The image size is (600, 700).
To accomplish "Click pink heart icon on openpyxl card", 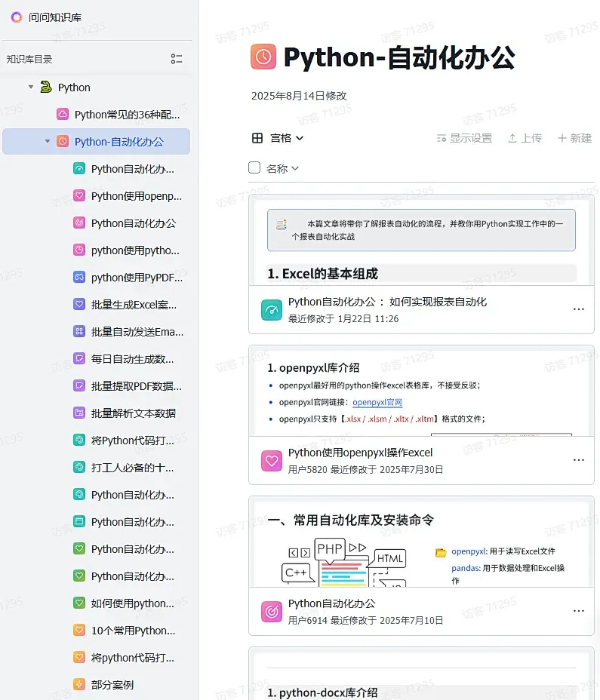I will [272, 461].
